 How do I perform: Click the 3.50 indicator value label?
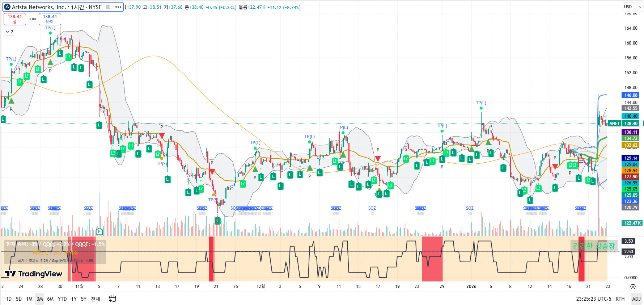(628, 241)
